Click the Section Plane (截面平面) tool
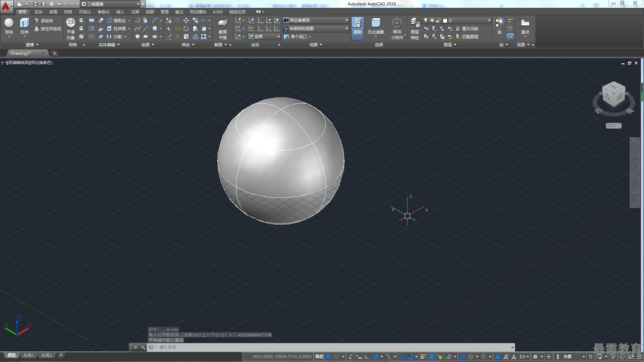Viewport: 644px width, 362px height. tap(223, 28)
